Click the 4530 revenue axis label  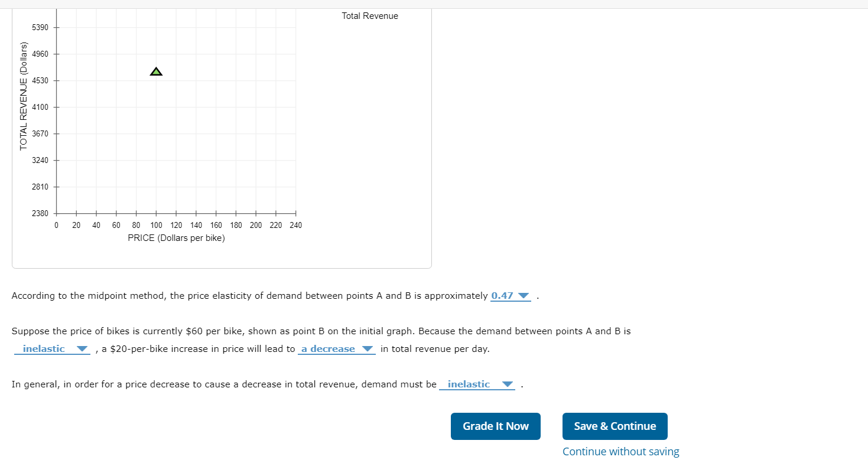point(41,80)
